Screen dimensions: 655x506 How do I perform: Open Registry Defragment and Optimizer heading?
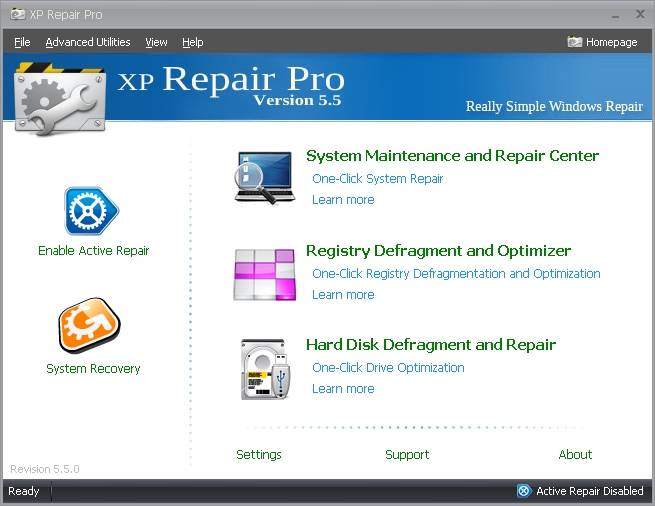(438, 251)
